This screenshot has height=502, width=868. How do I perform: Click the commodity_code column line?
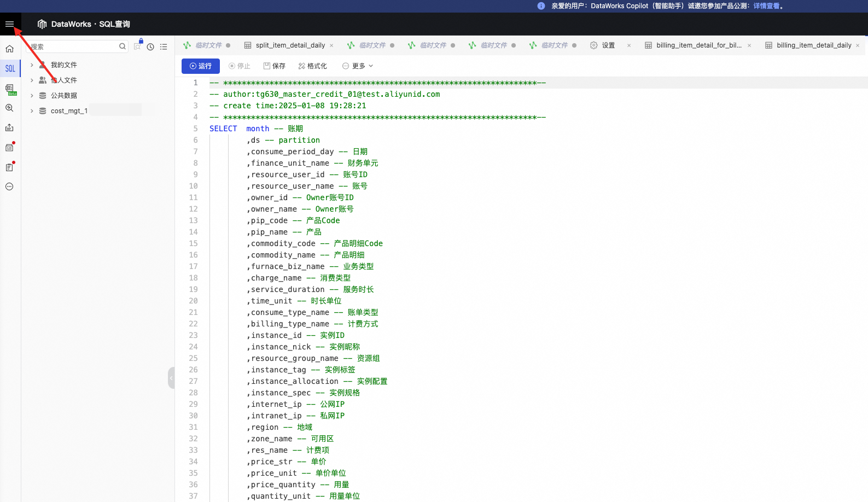(314, 243)
